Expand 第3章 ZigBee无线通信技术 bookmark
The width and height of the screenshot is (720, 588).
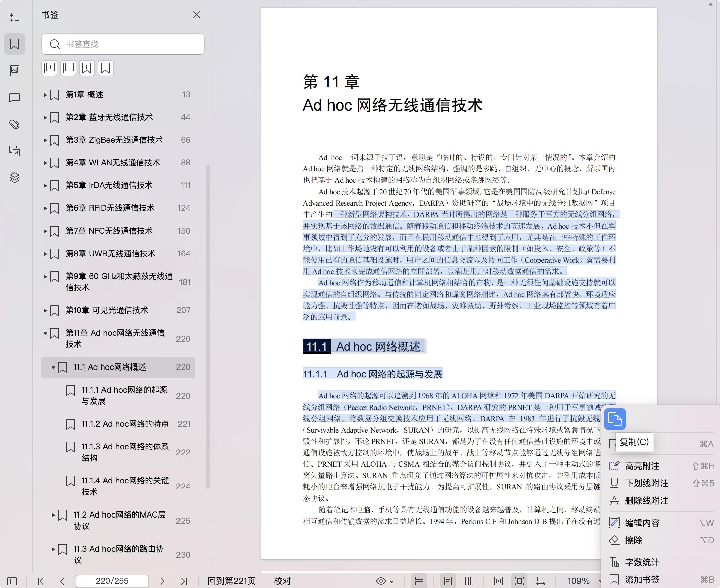(45, 140)
